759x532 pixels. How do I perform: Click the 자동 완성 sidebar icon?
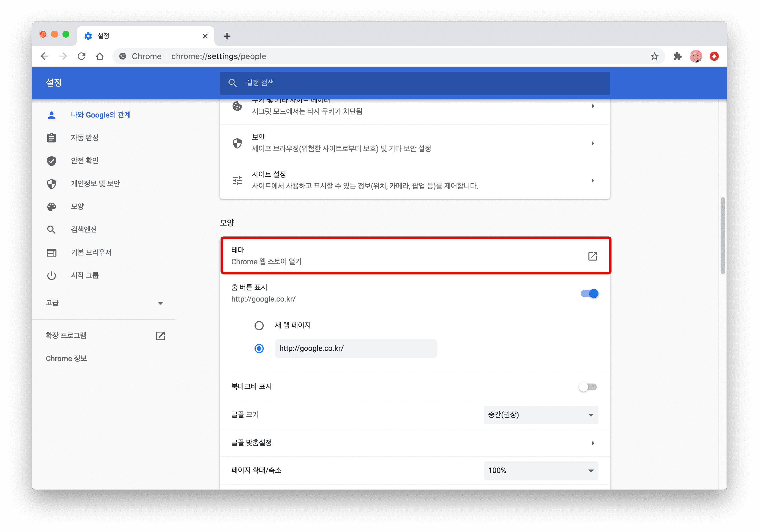point(52,138)
